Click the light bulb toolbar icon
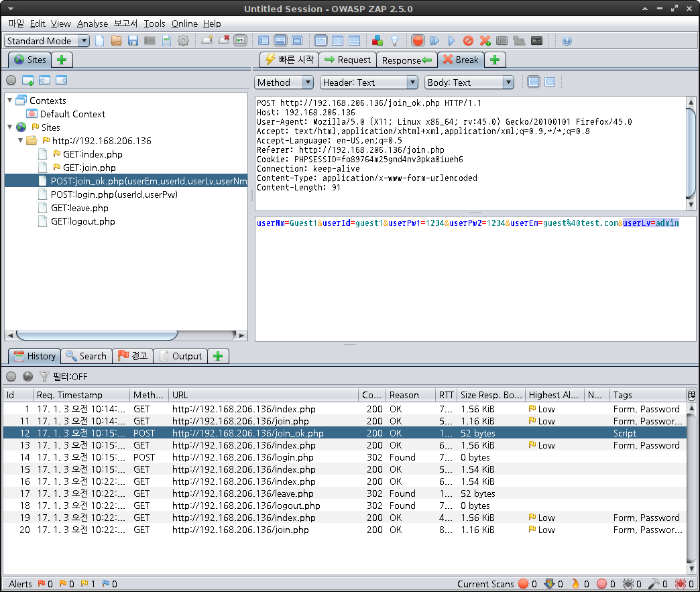Viewport: 700px width, 592px height. [x=394, y=41]
